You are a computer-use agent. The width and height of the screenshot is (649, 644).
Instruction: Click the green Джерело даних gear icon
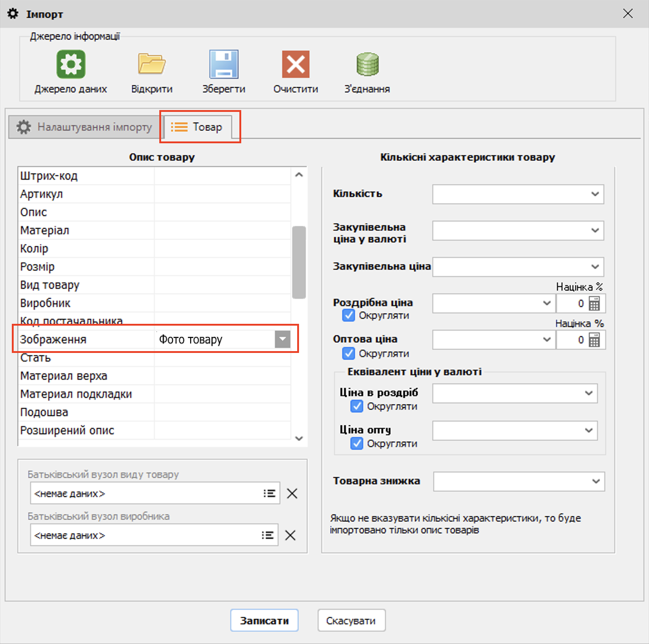71,64
